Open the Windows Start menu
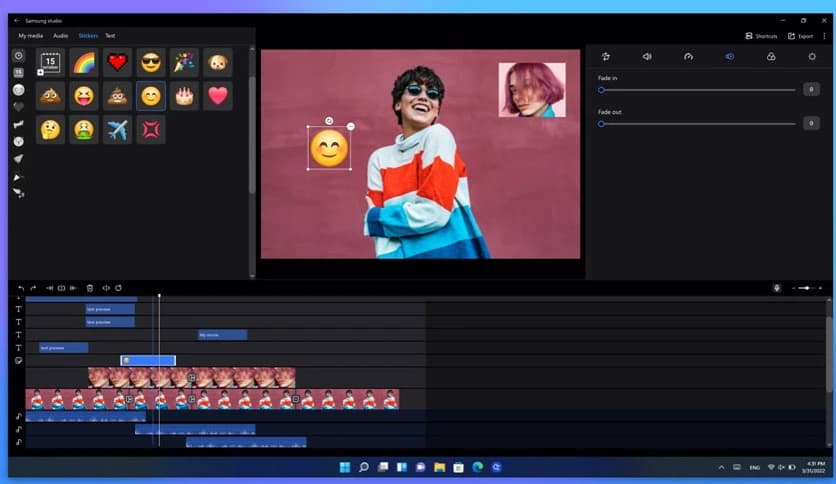The image size is (836, 484). click(x=345, y=467)
